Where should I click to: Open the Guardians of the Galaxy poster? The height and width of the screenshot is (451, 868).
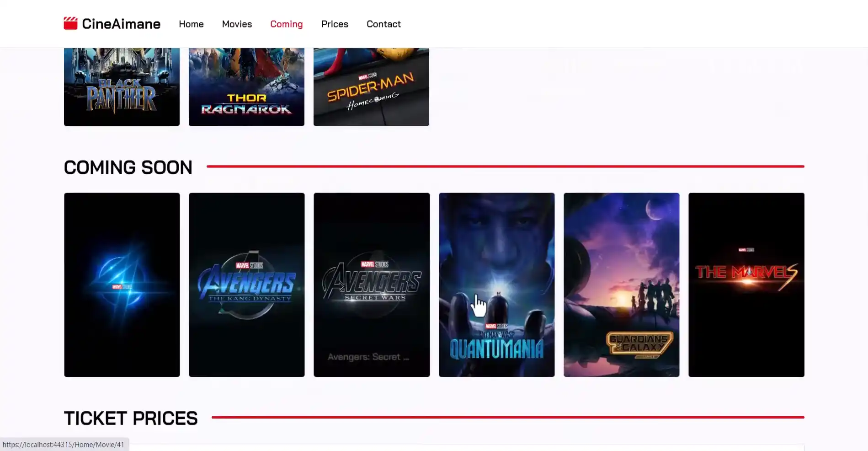[x=621, y=285]
